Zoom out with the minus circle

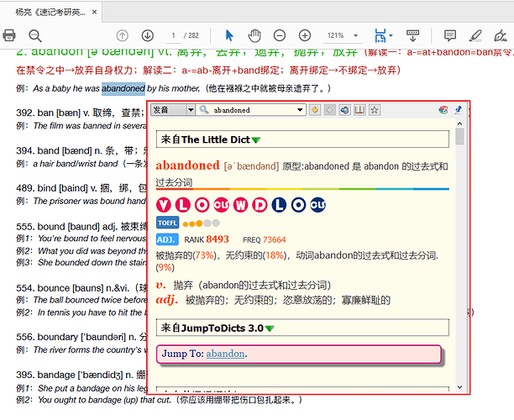pyautogui.click(x=280, y=35)
